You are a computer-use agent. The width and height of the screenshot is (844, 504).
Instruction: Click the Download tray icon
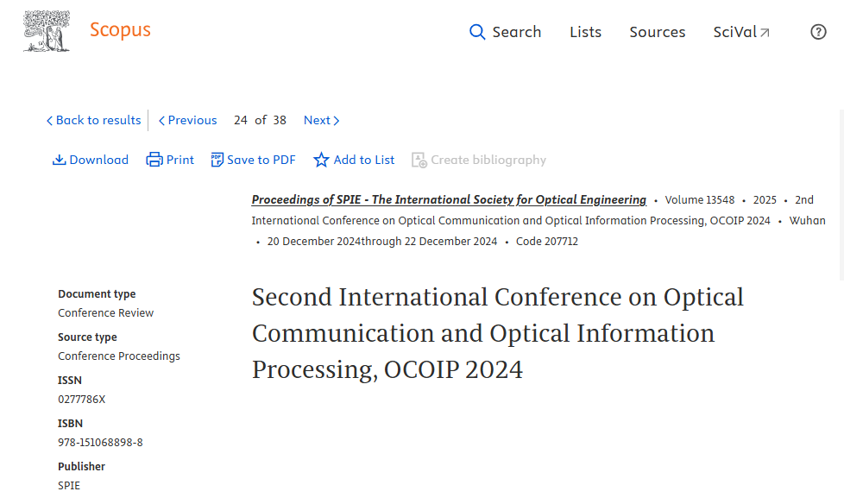[x=59, y=160]
